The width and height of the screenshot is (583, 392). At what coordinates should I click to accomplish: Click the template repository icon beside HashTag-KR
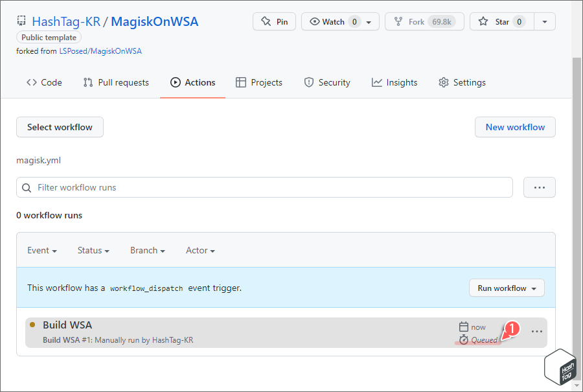click(x=21, y=20)
